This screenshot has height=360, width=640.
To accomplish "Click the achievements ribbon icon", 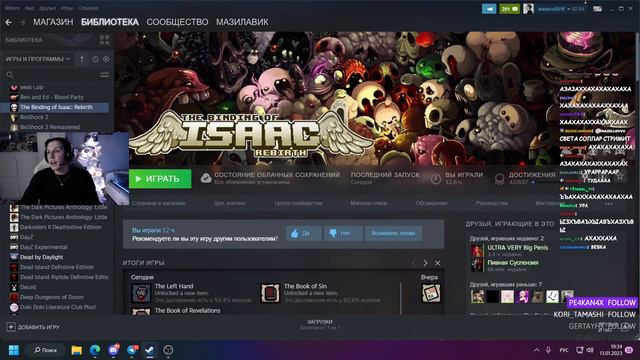I will (x=499, y=179).
